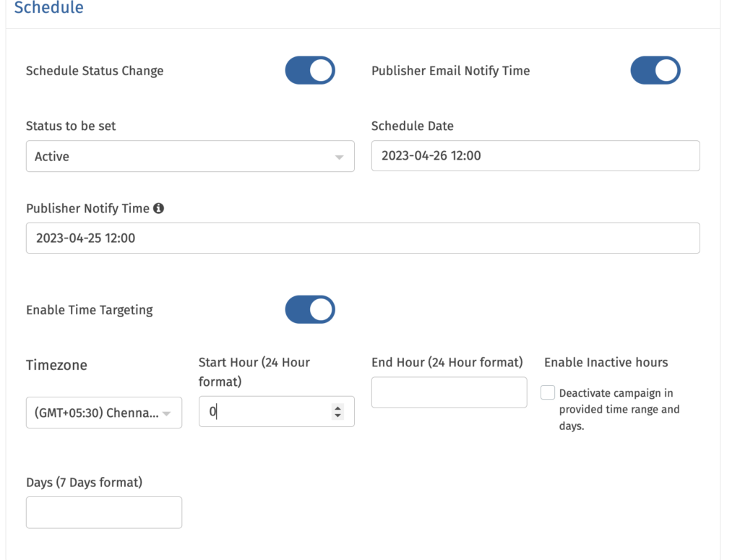Focus the Publisher Notify Time input
This screenshot has height=560, width=740.
(362, 238)
